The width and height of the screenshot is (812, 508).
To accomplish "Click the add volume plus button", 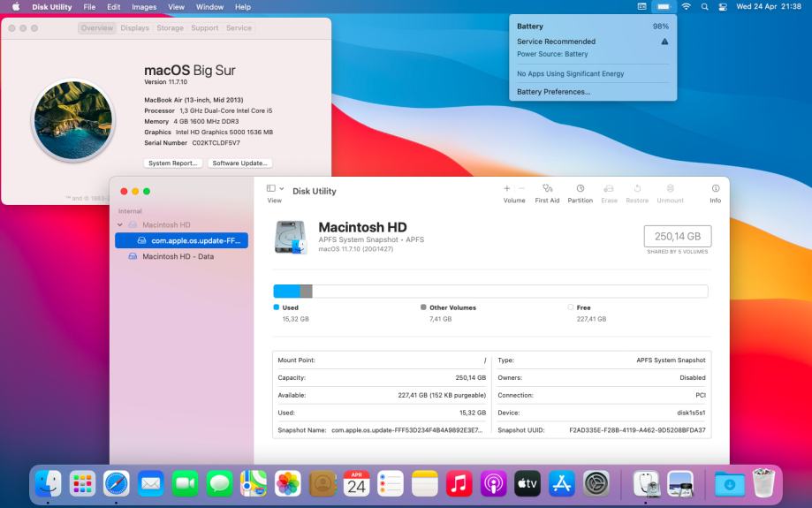I will (x=507, y=188).
